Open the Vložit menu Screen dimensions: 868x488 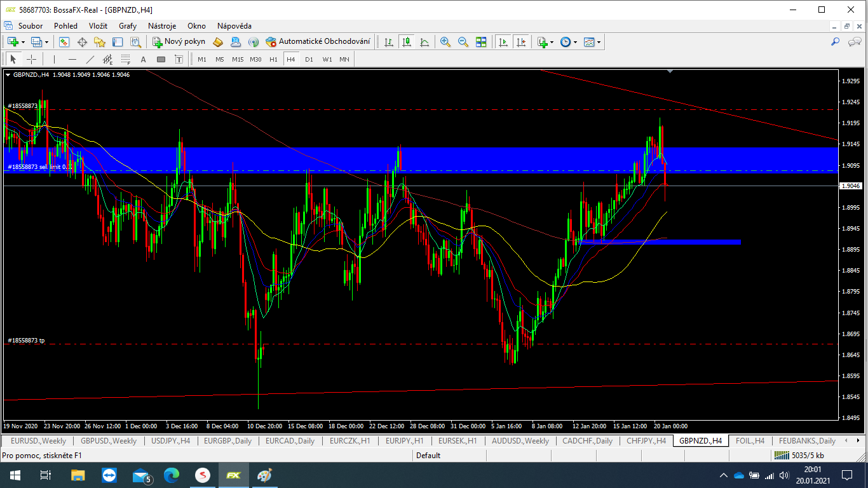[98, 26]
